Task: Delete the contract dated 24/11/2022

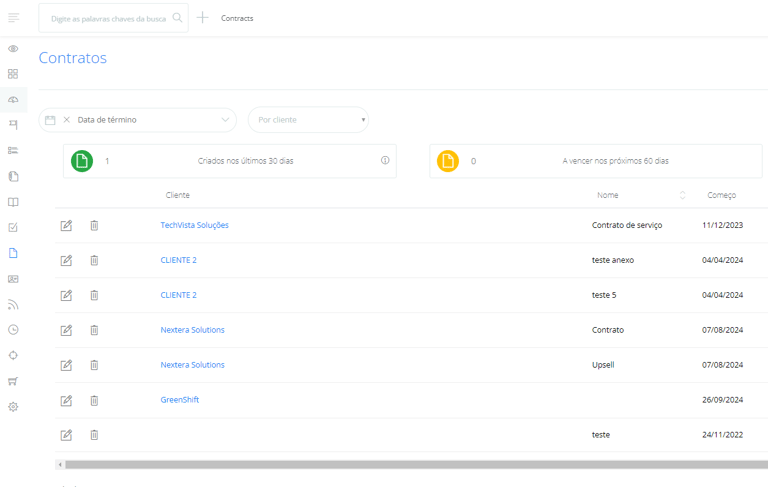Action: 94,435
